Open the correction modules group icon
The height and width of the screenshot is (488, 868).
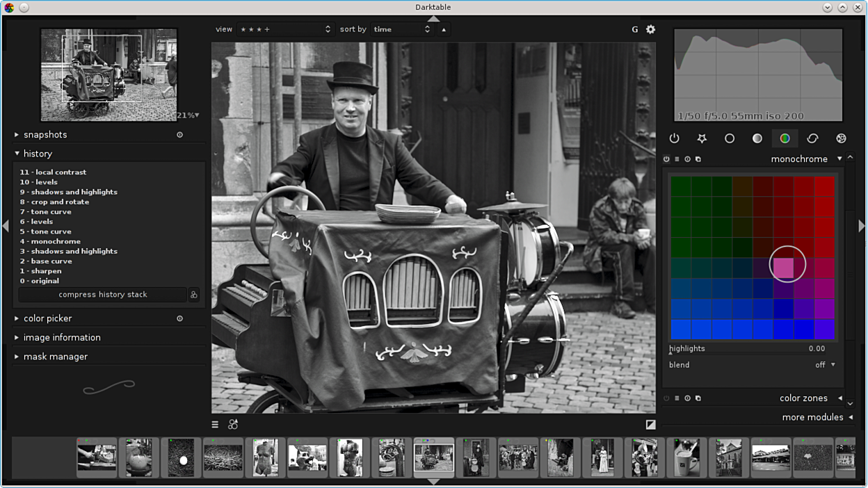pyautogui.click(x=812, y=138)
